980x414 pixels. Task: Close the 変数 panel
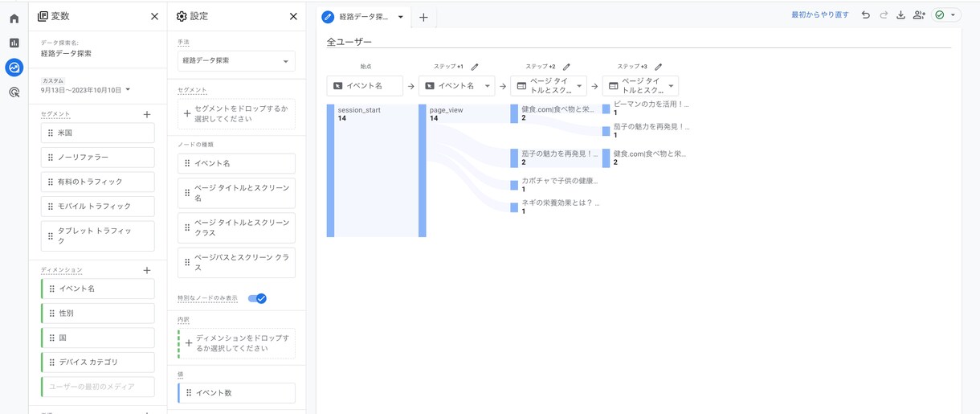pos(154,16)
